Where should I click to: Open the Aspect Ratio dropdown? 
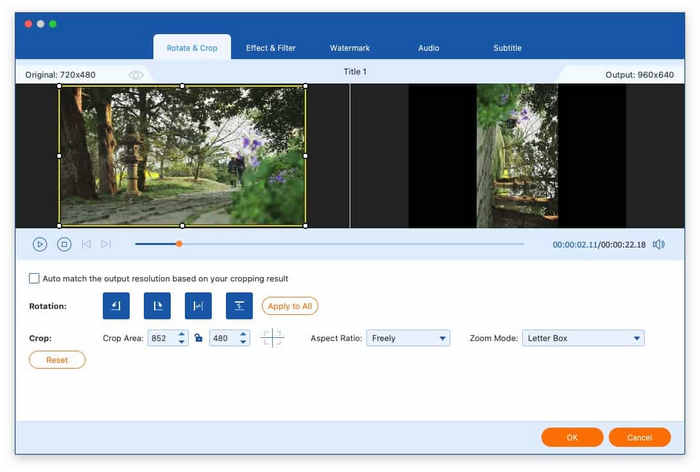[x=407, y=338]
